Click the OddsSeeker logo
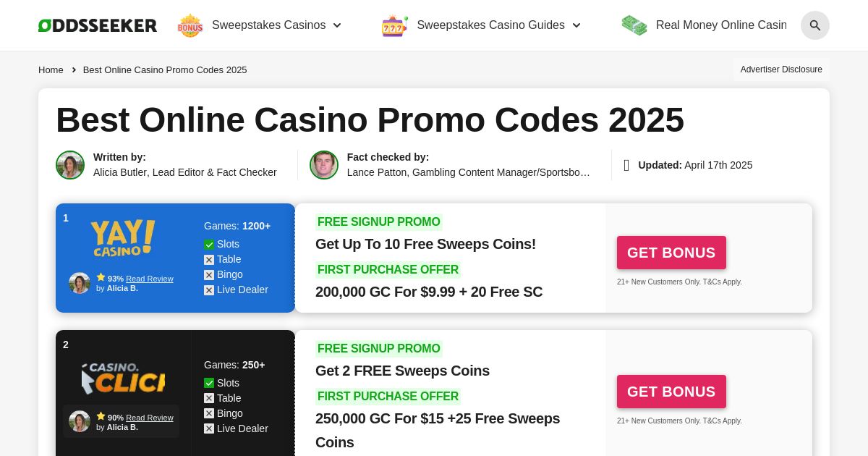Viewport: 868px width, 456px height. pyautogui.click(x=97, y=25)
